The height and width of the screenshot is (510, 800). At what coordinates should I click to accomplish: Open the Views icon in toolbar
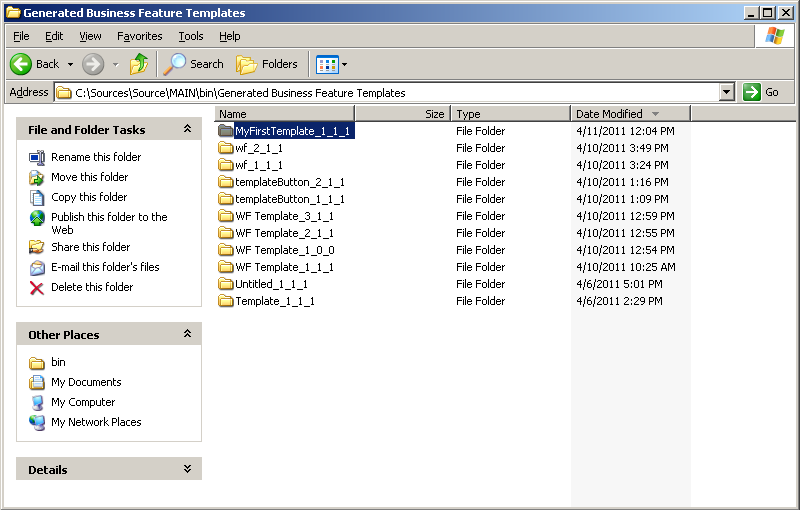click(327, 65)
